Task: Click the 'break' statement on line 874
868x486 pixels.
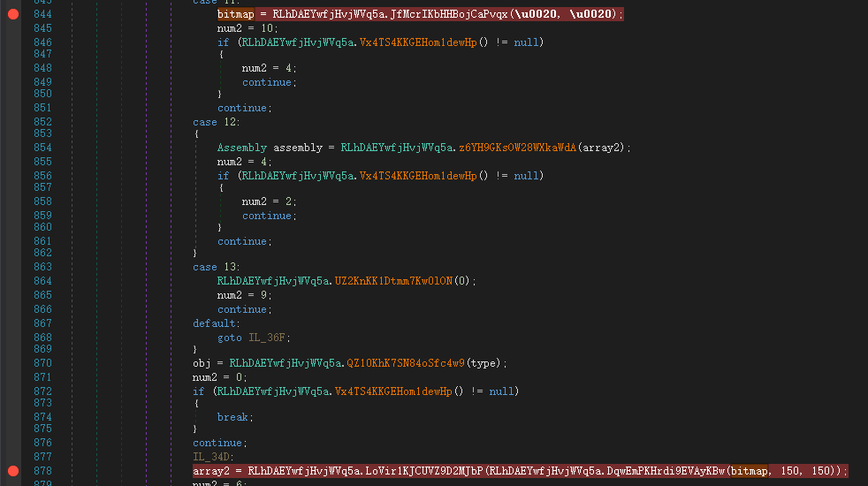Action: [233, 417]
